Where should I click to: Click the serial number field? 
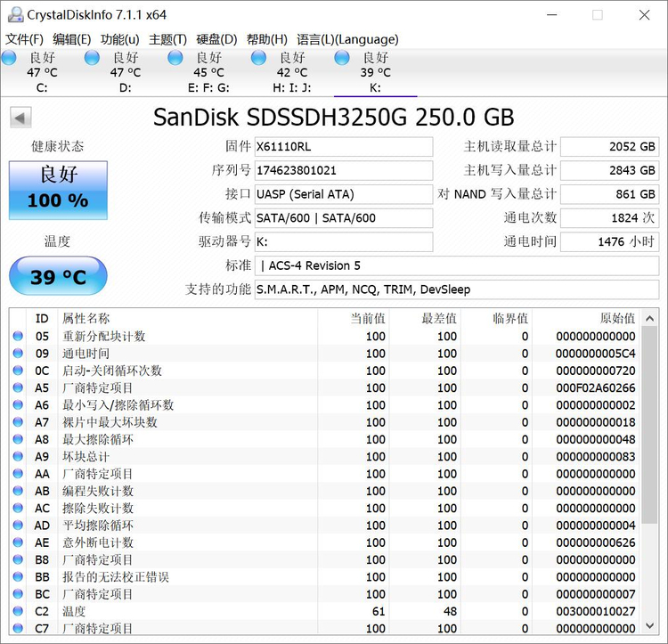[343, 170]
